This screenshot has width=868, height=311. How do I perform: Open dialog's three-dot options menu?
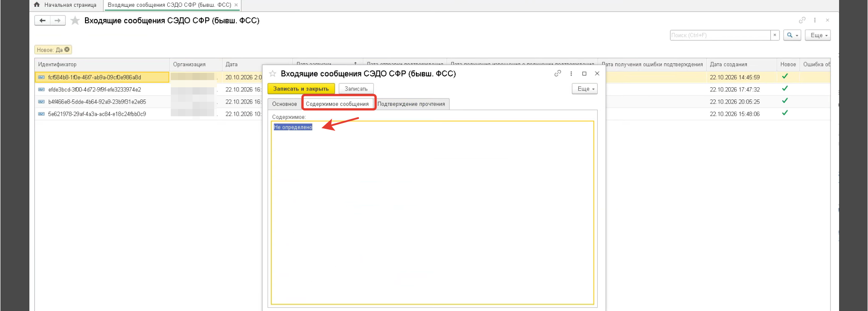pyautogui.click(x=571, y=73)
